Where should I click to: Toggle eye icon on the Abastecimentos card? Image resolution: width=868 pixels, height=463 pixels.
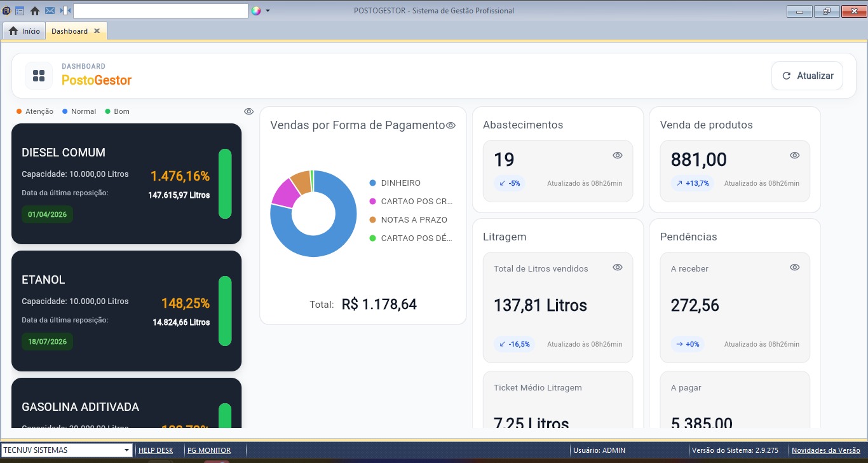pyautogui.click(x=618, y=155)
